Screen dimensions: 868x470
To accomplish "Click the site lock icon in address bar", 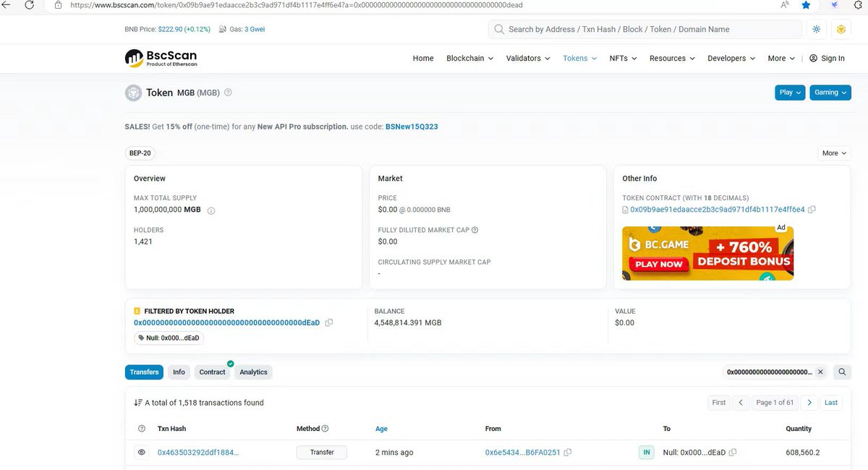I will (x=58, y=5).
